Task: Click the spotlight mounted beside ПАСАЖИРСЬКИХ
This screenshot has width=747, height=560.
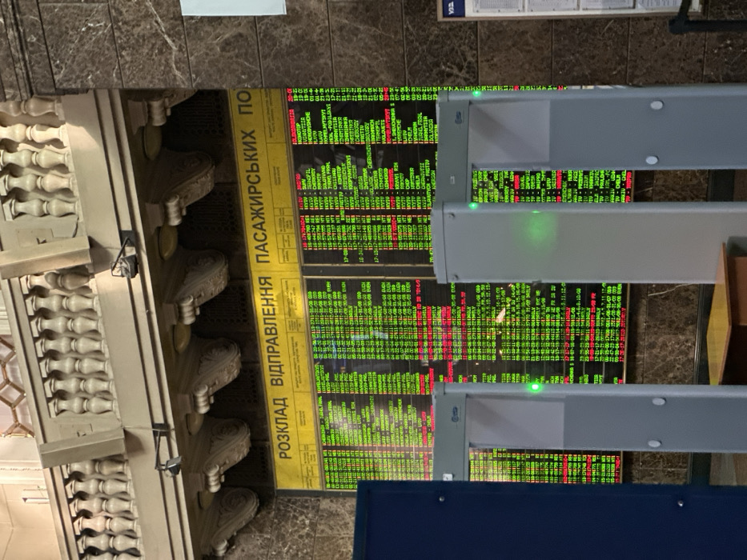Action: pyautogui.click(x=125, y=254)
